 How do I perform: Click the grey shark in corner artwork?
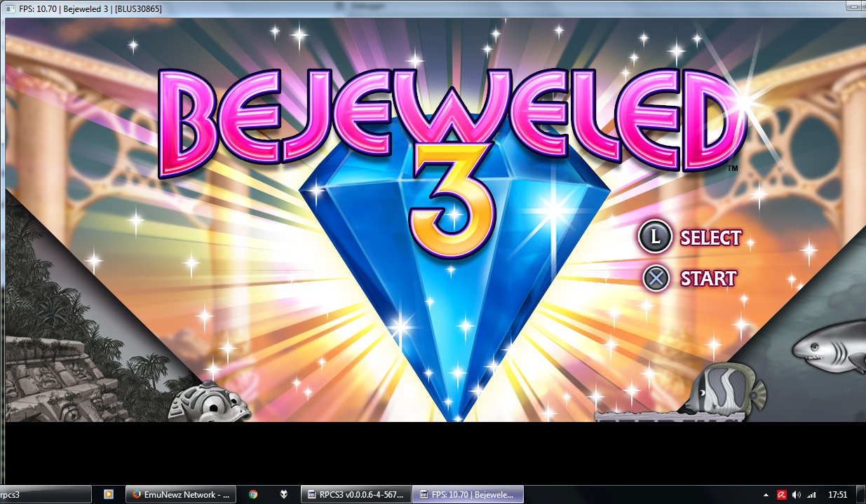click(x=830, y=346)
